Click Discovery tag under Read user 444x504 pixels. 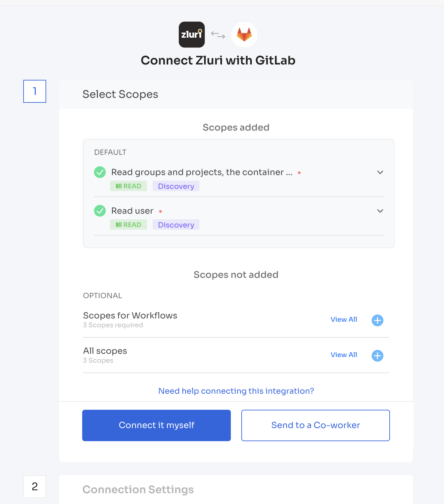(x=176, y=225)
